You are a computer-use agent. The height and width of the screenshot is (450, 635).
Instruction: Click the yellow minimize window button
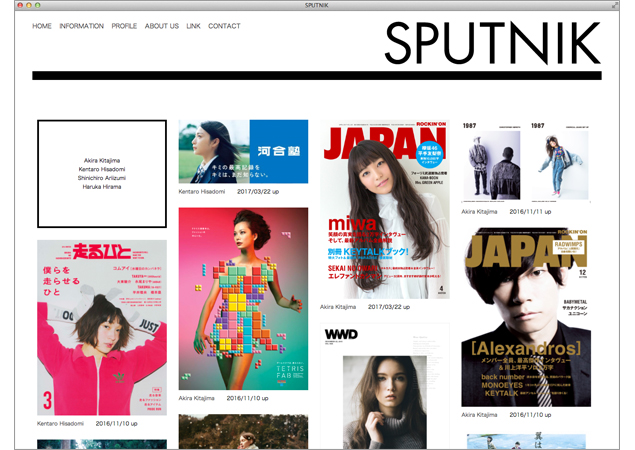click(x=29, y=5)
